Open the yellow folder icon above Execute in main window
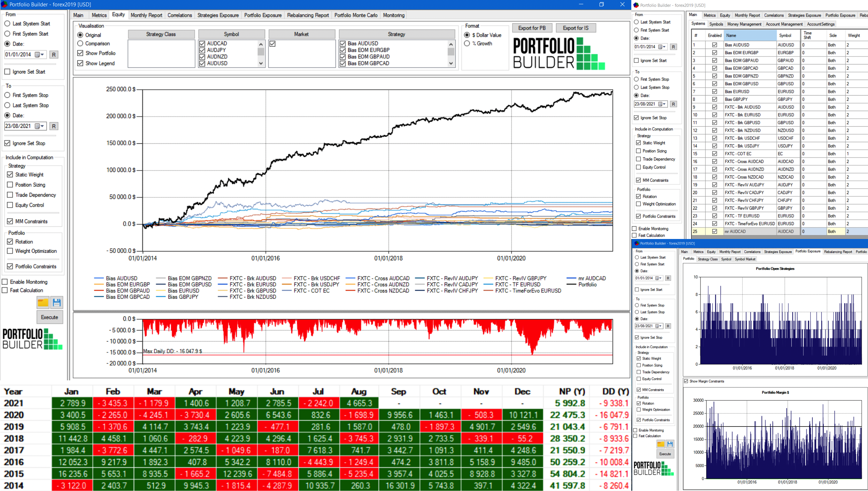 [43, 302]
